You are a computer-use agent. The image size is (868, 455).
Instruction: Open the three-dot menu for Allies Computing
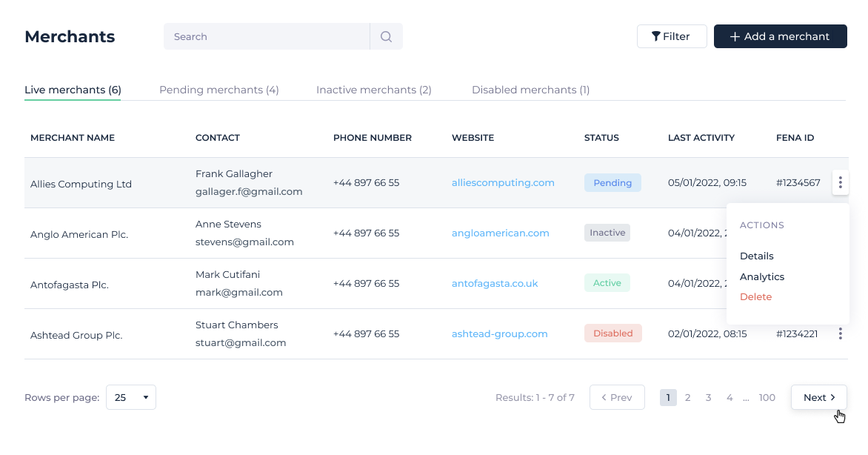click(x=840, y=183)
